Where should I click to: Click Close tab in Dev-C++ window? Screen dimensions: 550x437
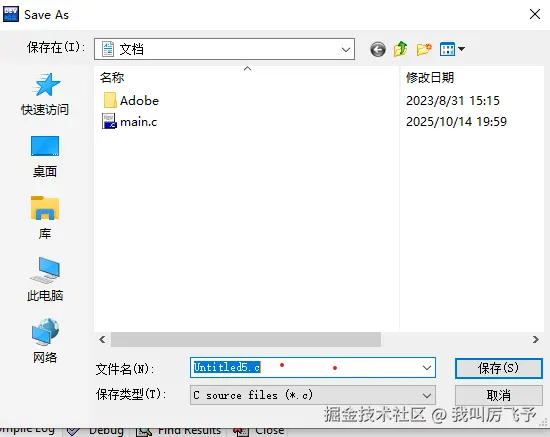pyautogui.click(x=259, y=431)
